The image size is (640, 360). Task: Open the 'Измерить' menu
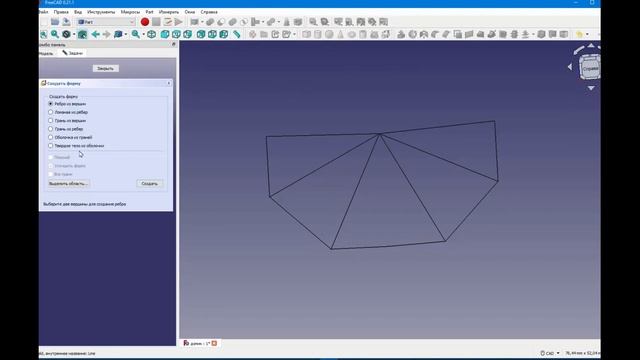pyautogui.click(x=169, y=12)
